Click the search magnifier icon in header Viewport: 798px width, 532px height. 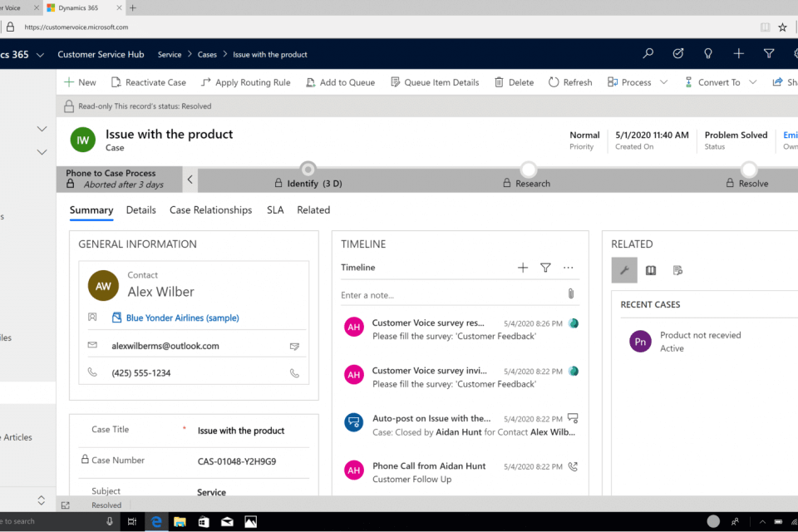coord(648,54)
